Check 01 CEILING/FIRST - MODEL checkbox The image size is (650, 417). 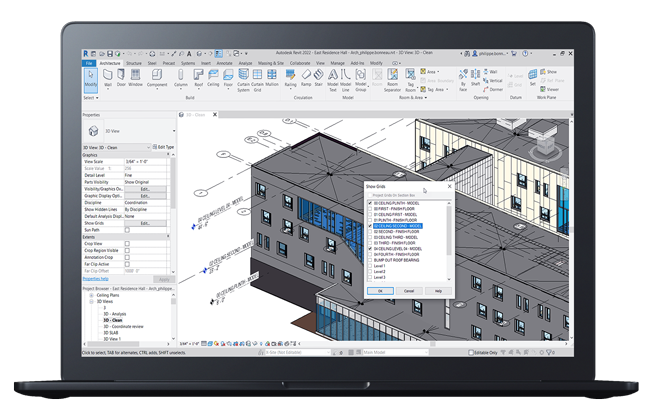click(370, 215)
